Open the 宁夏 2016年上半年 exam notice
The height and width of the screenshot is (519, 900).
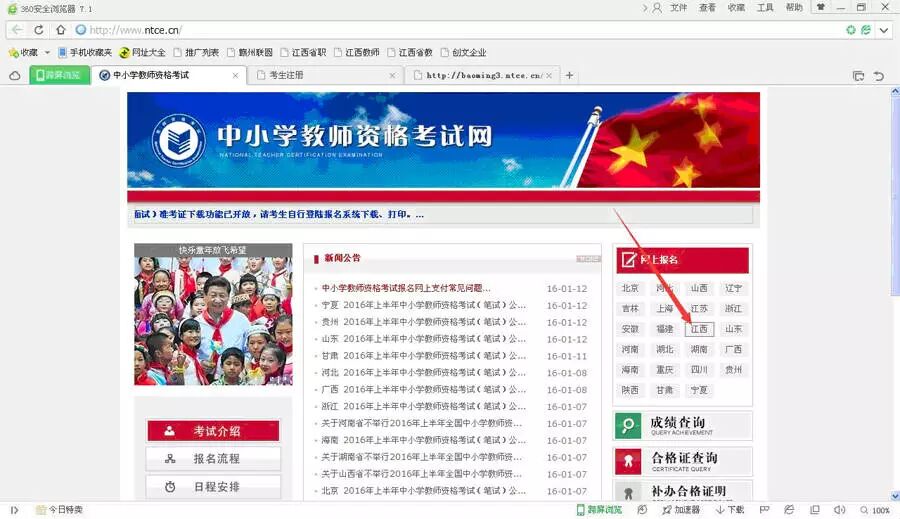click(x=424, y=305)
